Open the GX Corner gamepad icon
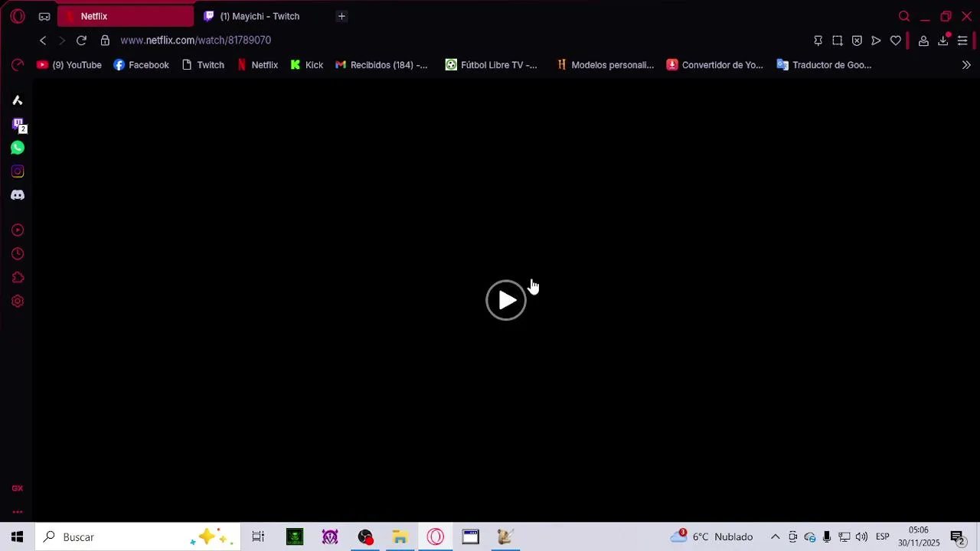This screenshot has width=980, height=551. (44, 16)
